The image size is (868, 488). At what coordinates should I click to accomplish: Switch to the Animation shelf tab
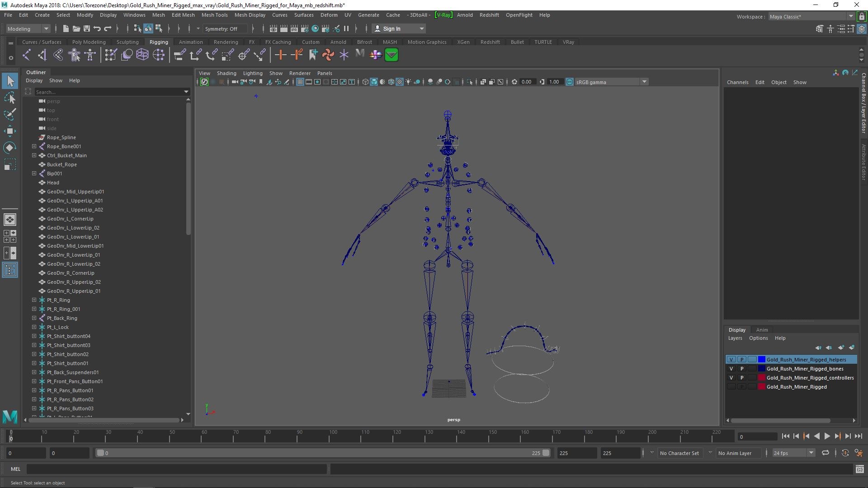[191, 42]
